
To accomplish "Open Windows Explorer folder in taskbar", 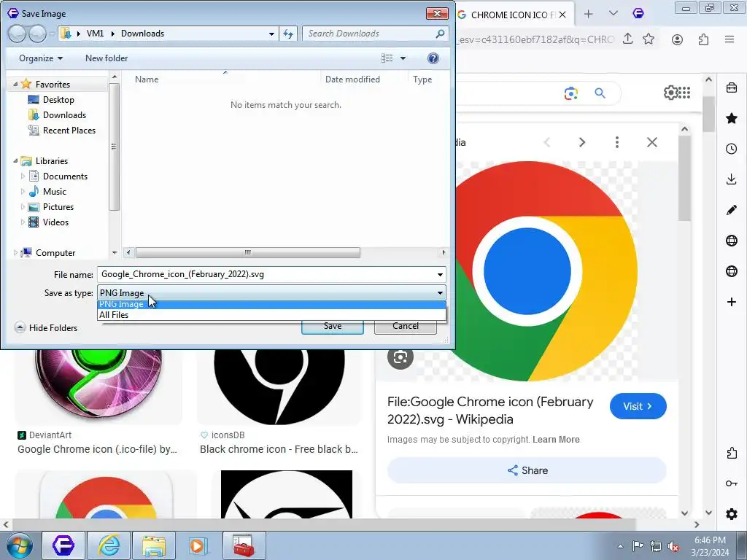I will coord(153,545).
